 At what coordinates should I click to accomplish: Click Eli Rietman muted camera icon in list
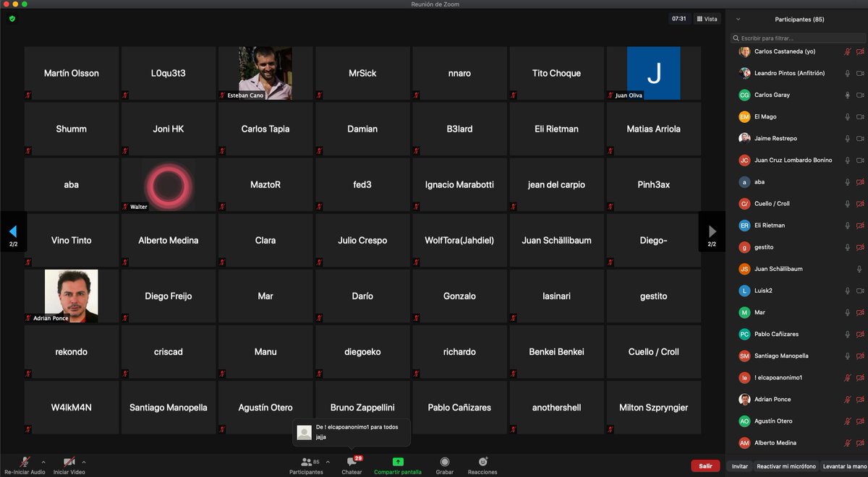(860, 225)
